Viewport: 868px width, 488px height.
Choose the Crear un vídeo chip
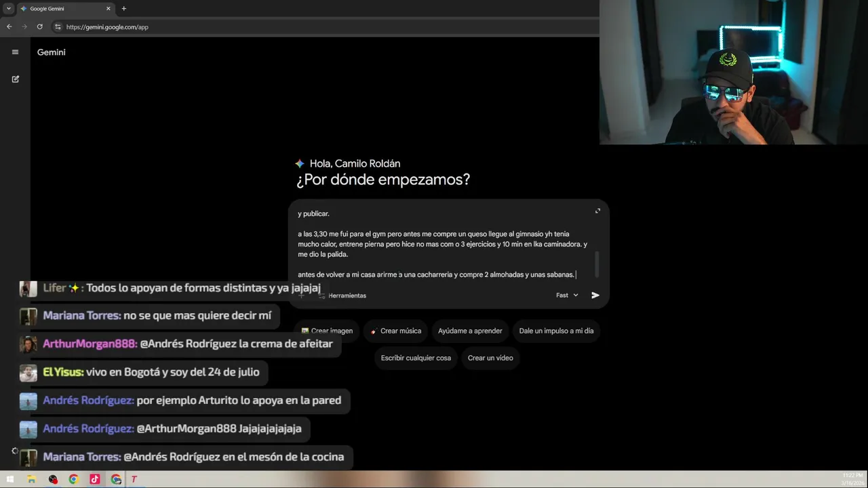(490, 358)
